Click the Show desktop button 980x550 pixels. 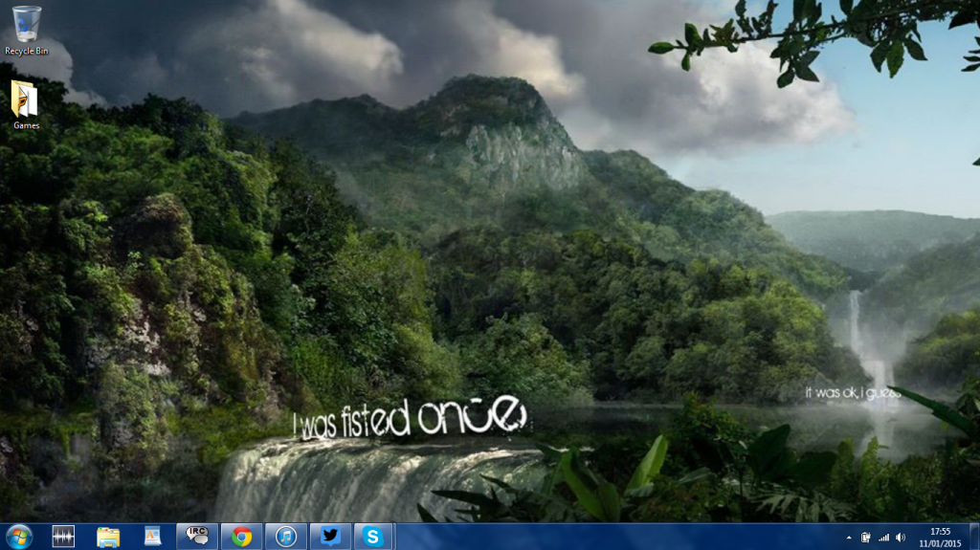click(x=974, y=537)
